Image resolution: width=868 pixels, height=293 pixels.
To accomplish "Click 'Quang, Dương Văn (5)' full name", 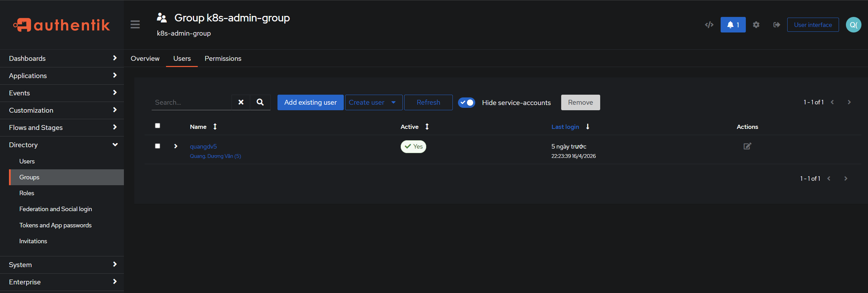I will pos(215,156).
